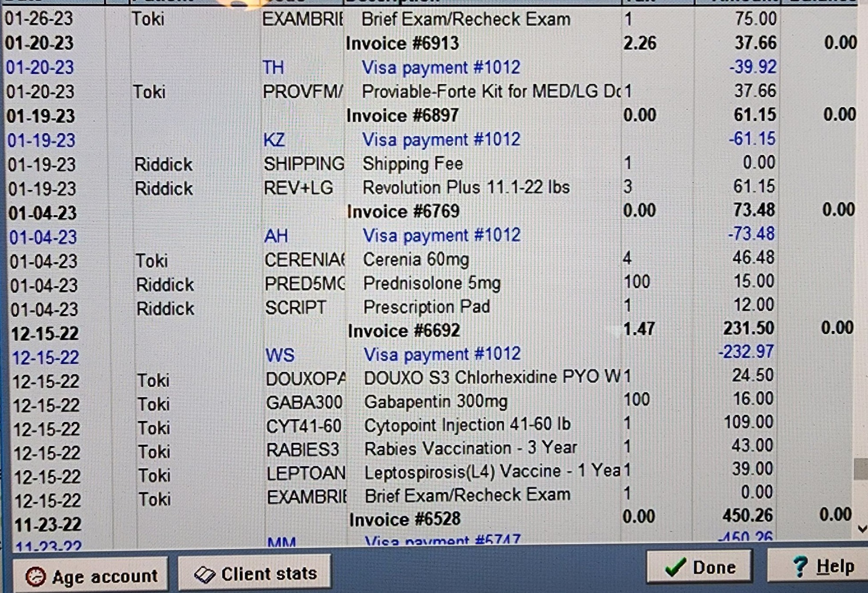
Task: Click the Rabies Vaccination - 3 Year description
Action: click(x=470, y=448)
